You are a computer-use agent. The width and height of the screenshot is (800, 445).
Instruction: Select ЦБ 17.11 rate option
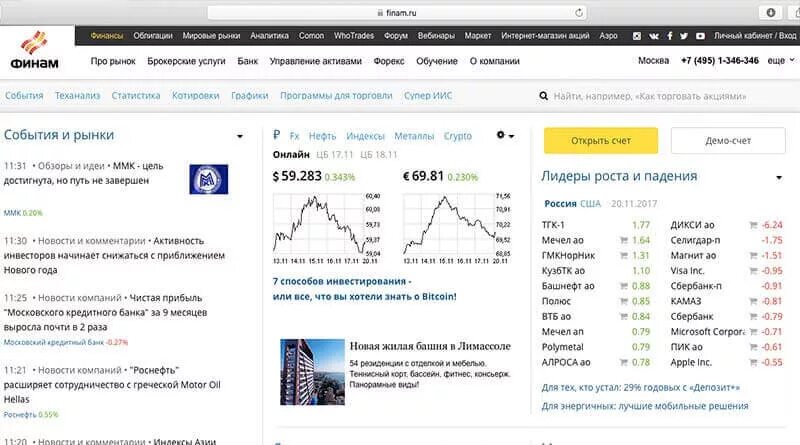click(x=334, y=155)
